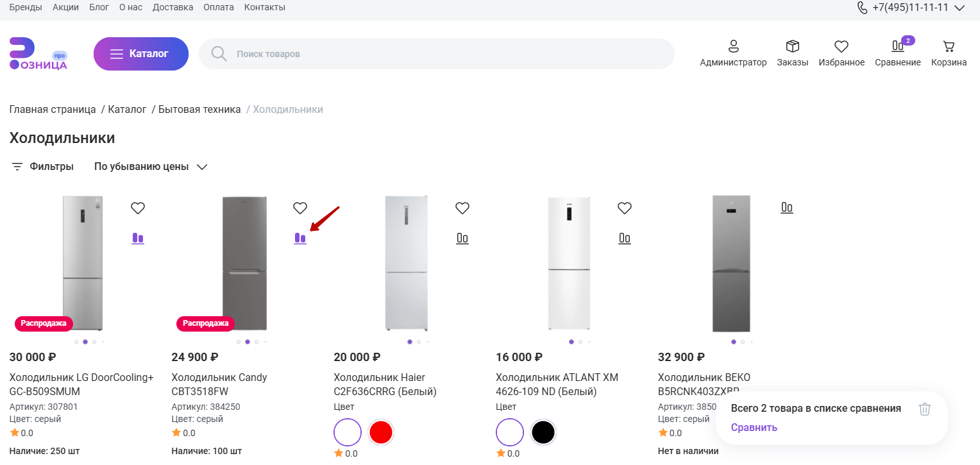980x465 pixels.
Task: Click the search magnifier icon
Action: pyautogui.click(x=219, y=54)
